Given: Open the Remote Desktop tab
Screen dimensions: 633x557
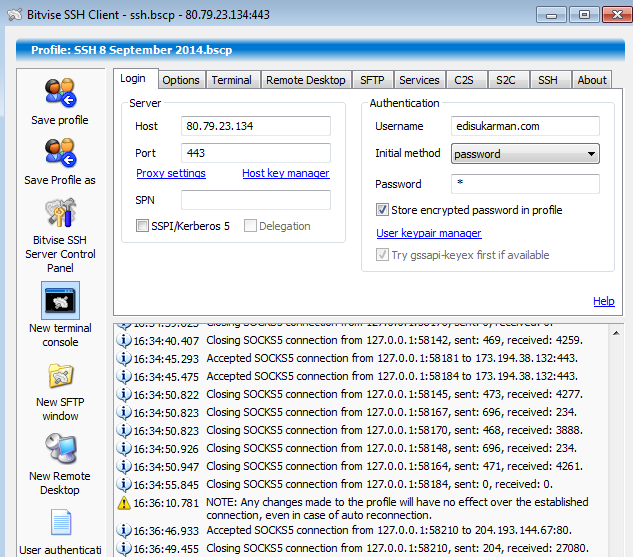Looking at the screenshot, I should (x=306, y=80).
